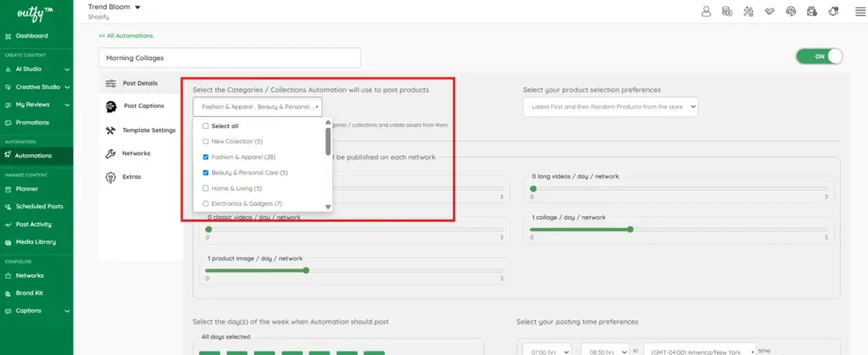Open Post Activity in the sidebar
The height and width of the screenshot is (355, 868).
pos(34,224)
